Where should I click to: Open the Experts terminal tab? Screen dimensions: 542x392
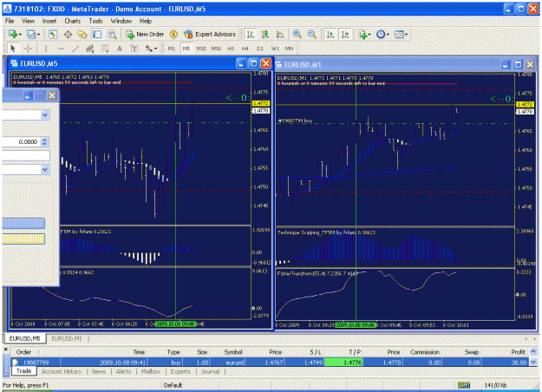point(180,371)
